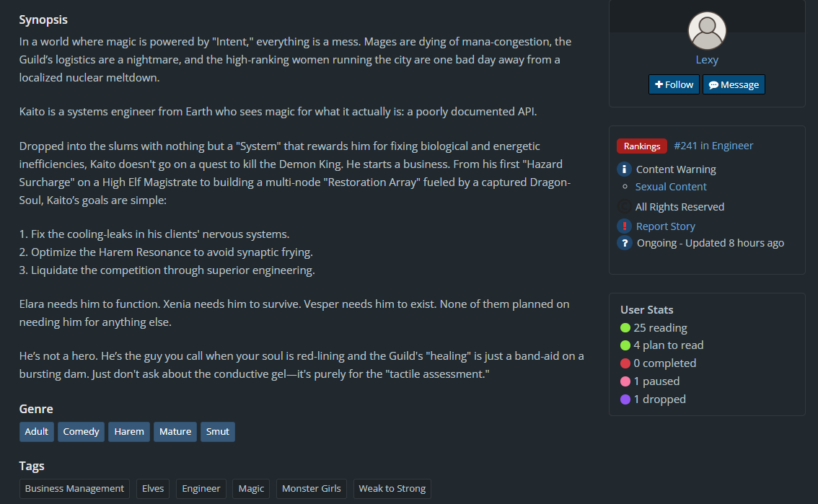Click the red Rankings badge
Screen dimensions: 818x504
(642, 146)
